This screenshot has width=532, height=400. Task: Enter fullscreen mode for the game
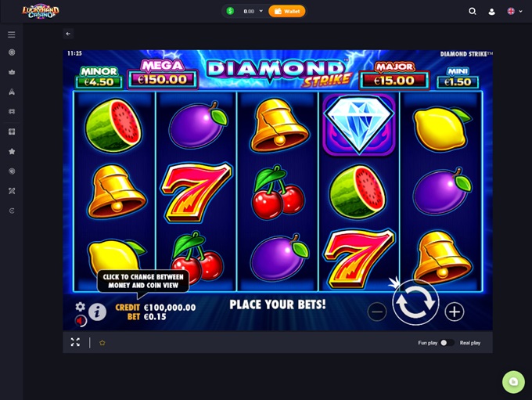tap(75, 342)
